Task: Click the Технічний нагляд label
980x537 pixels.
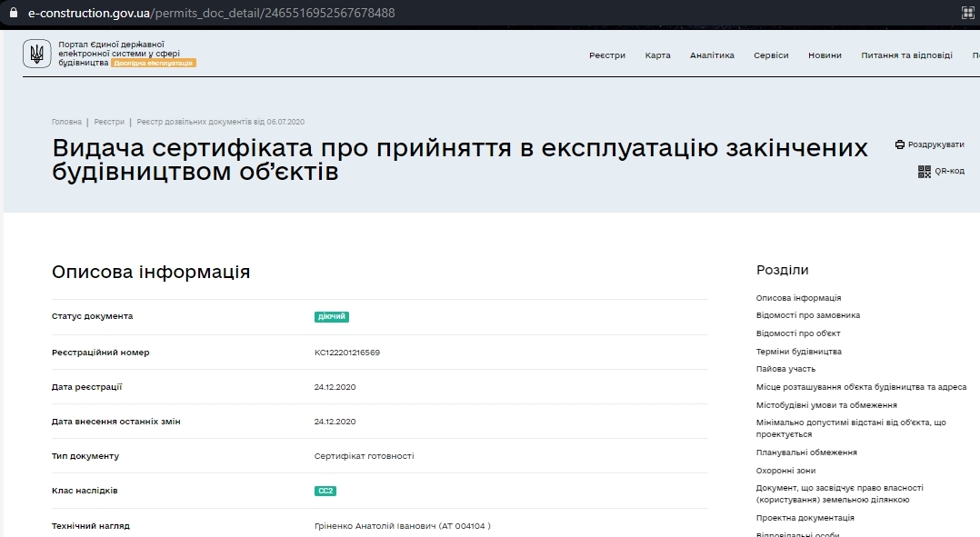Action: [91, 526]
